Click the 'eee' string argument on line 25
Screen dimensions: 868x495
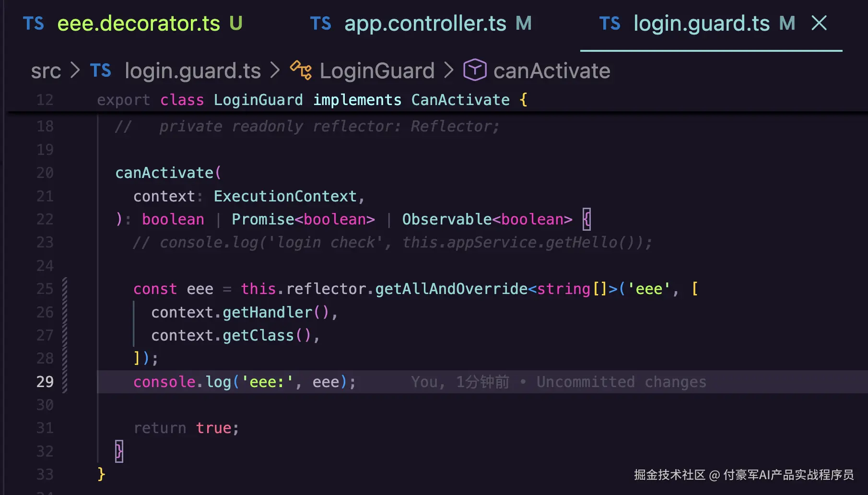[649, 289]
